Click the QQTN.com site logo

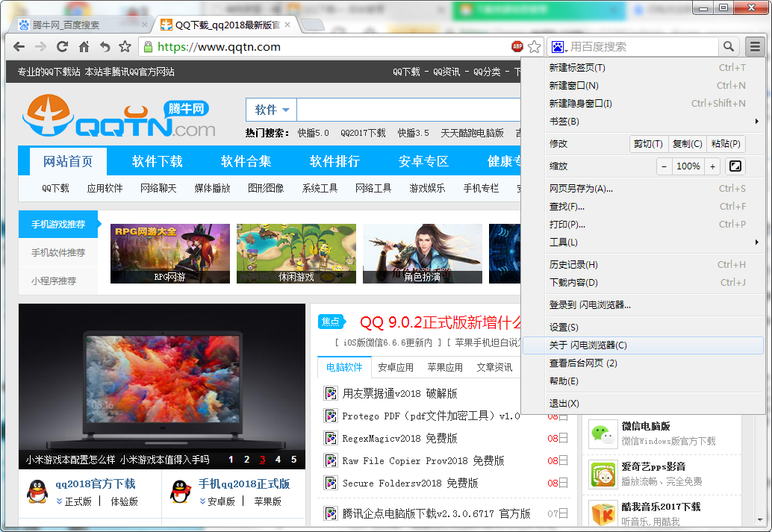119,116
